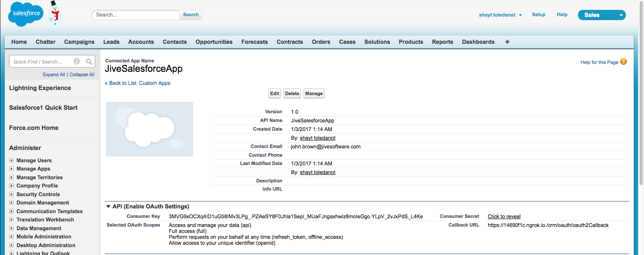Go to the Contracts tab

[290, 42]
